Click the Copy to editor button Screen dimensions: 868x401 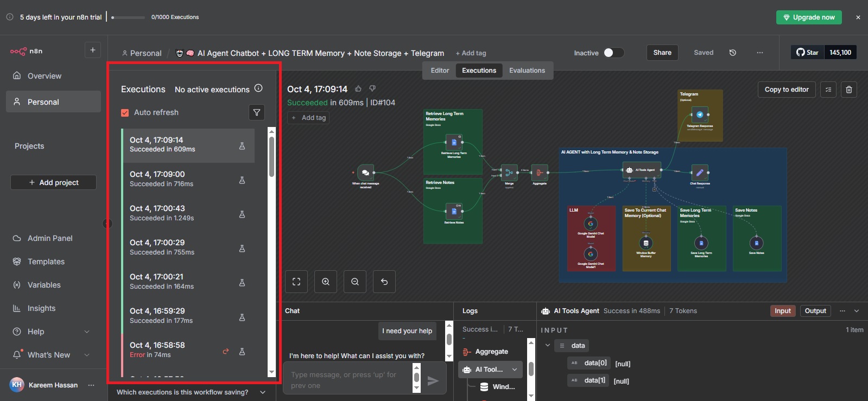[x=786, y=90]
